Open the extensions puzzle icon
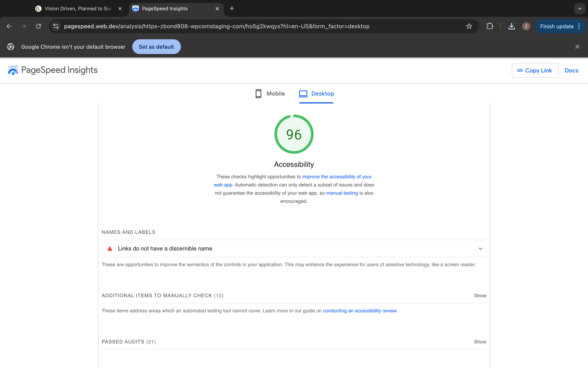588x368 pixels. [x=489, y=26]
